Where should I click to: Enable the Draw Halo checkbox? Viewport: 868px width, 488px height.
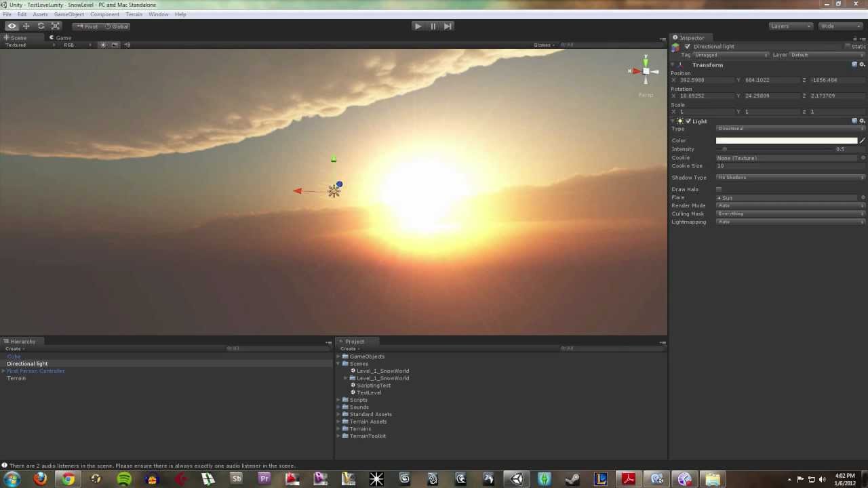(719, 189)
